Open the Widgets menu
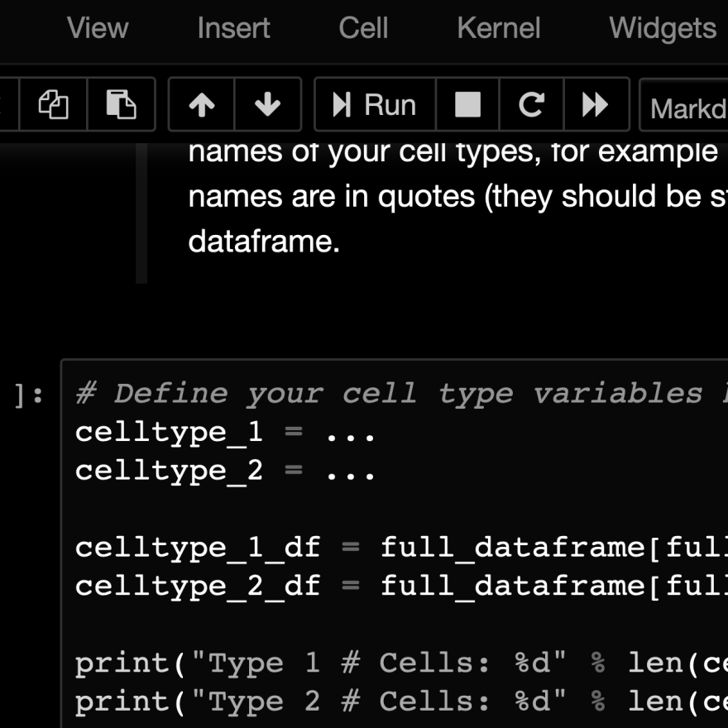728x728 pixels. pos(662,28)
